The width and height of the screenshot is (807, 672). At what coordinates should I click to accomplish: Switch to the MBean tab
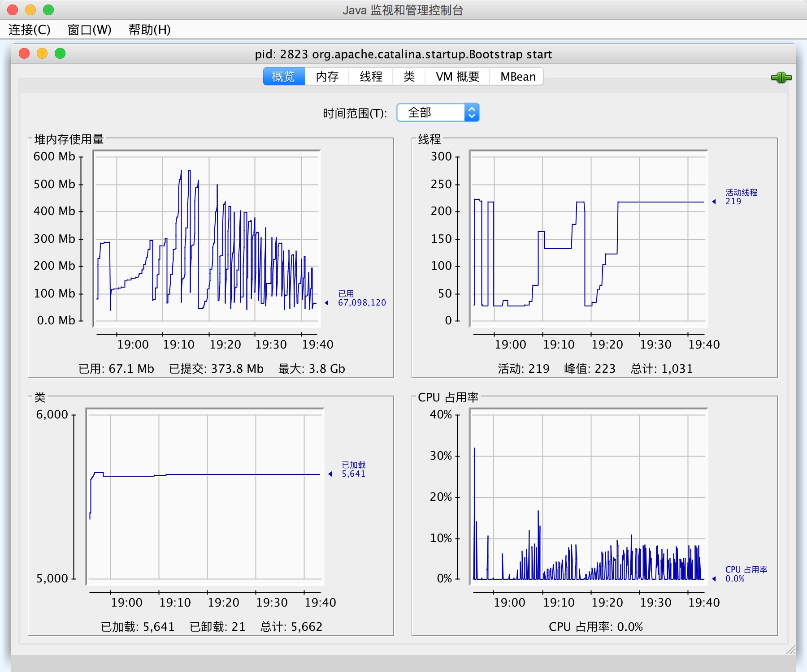pyautogui.click(x=518, y=77)
